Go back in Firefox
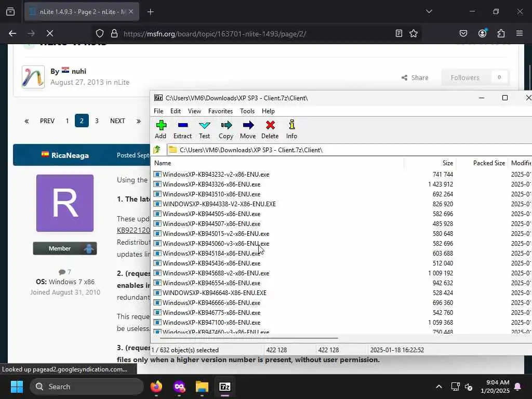The image size is (532, 399). tap(12, 33)
